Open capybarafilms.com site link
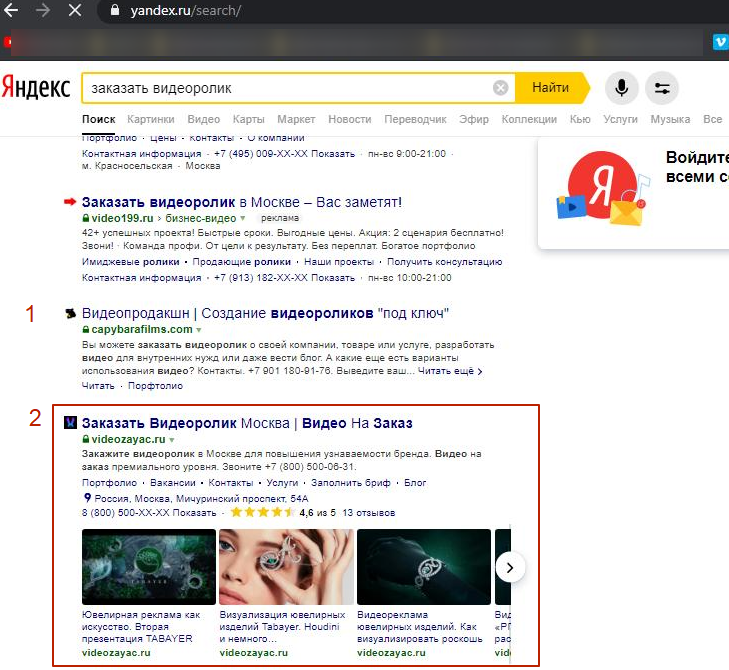This screenshot has height=670, width=729. (142, 330)
